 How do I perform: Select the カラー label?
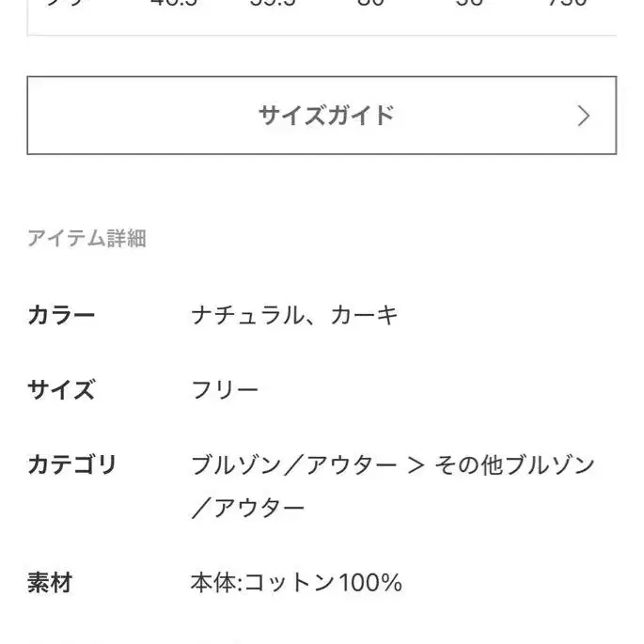tap(61, 315)
